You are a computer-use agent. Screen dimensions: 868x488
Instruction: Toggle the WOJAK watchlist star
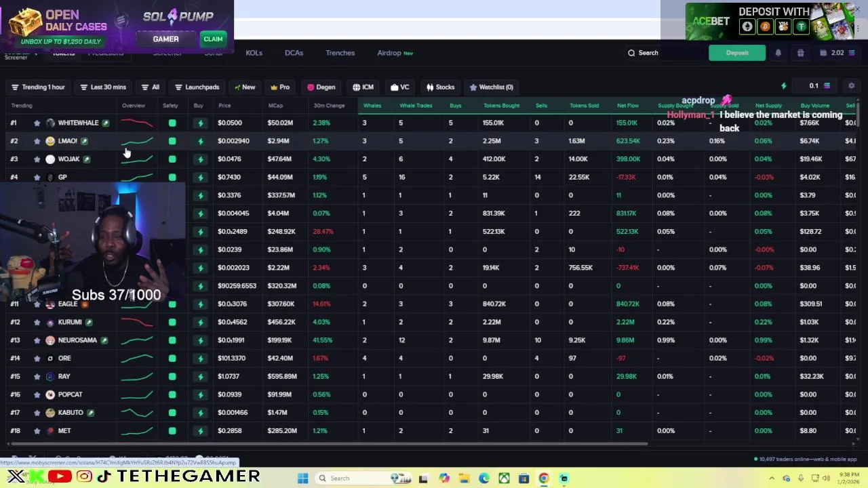click(37, 159)
